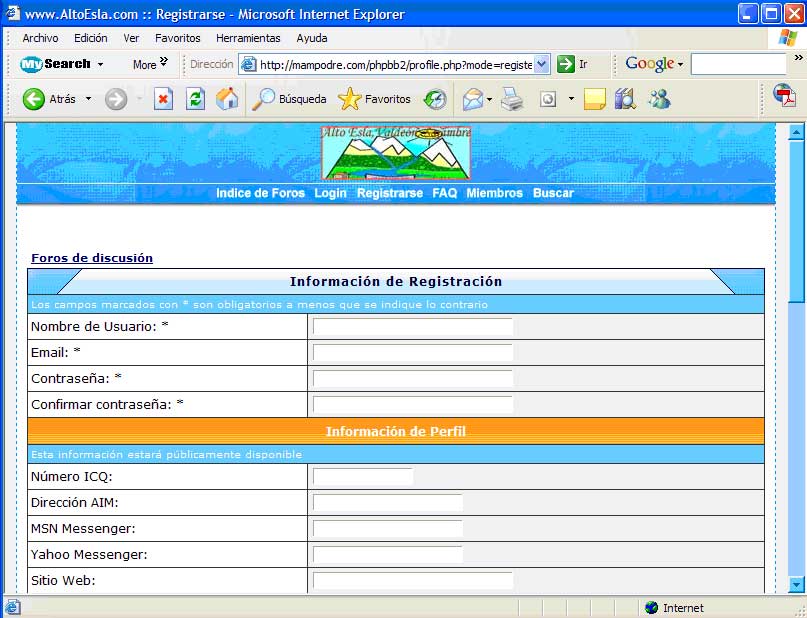Focus the Nombre de Usuario input field
Screen dimensions: 807x618
coord(412,327)
